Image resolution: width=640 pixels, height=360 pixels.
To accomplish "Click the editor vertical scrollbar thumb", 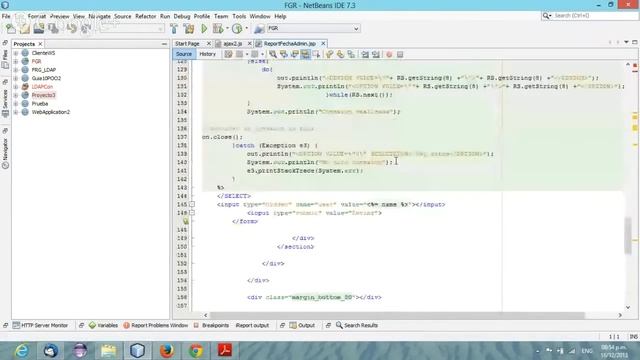I will 628,236.
